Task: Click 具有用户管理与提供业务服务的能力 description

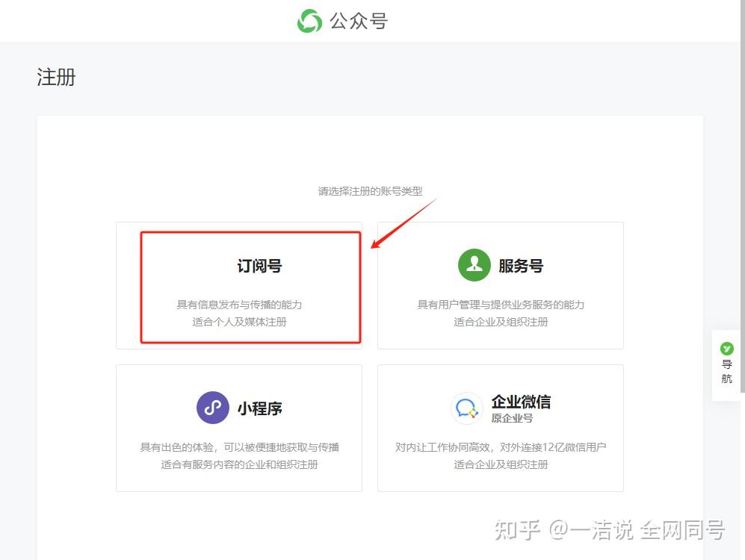Action: (501, 305)
